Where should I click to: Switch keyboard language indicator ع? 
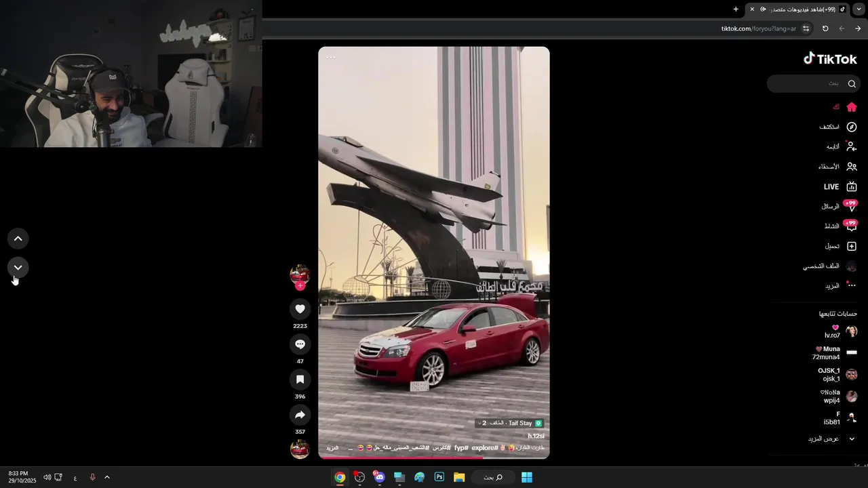(x=75, y=478)
